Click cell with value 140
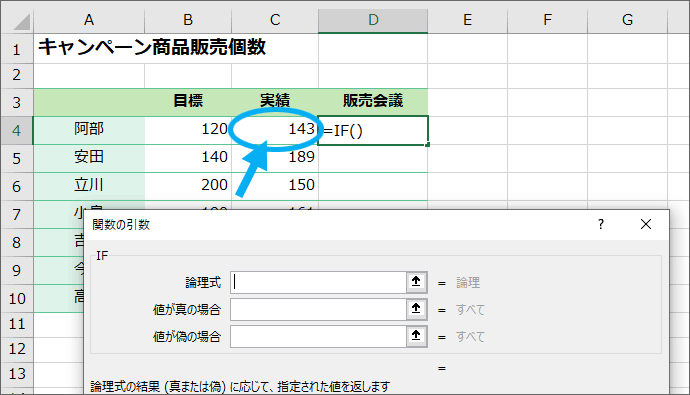Viewport: 690px width, 395px height. [188, 158]
